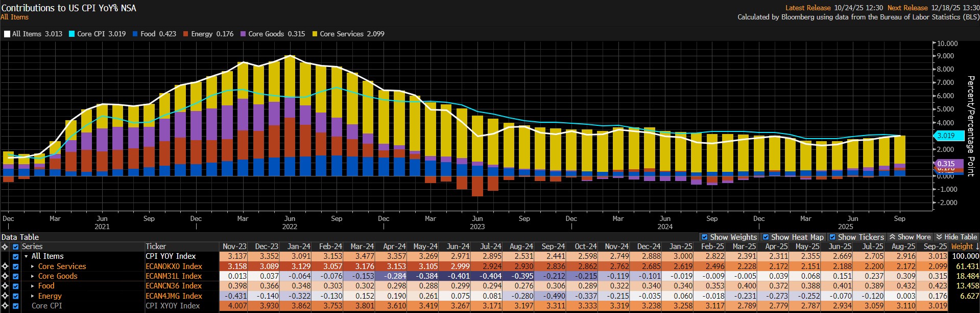
Task: Click the yellow Core Services legend swatch
Action: click(315, 34)
